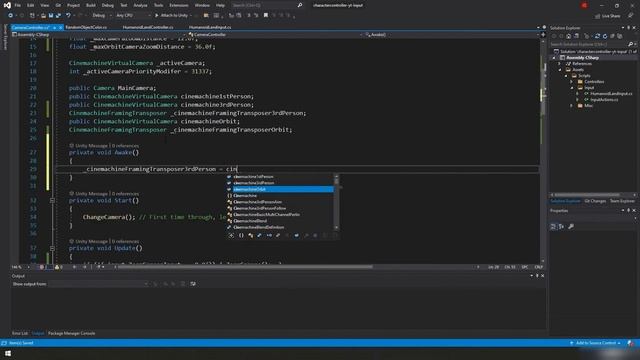The height and width of the screenshot is (360, 640).
Task: Toggle IntelliSense namespace filter icon
Action: pyautogui.click(x=241, y=236)
